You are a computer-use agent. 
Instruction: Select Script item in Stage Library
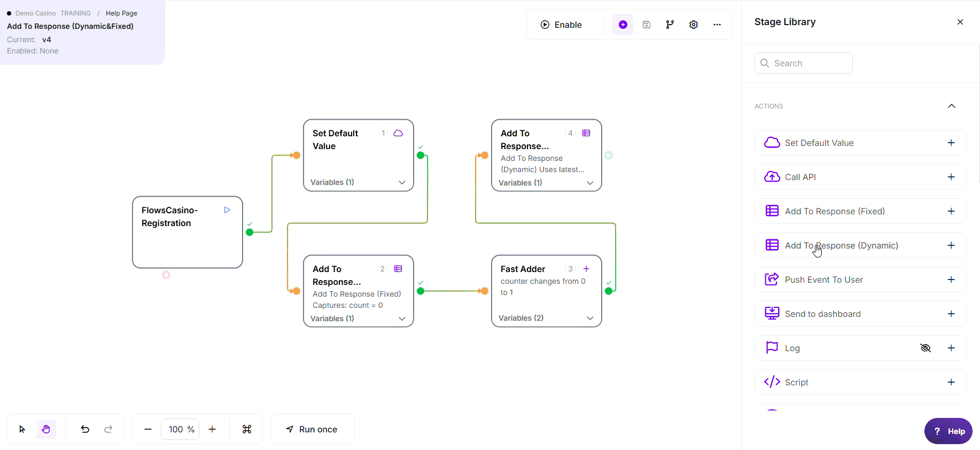coord(860,382)
